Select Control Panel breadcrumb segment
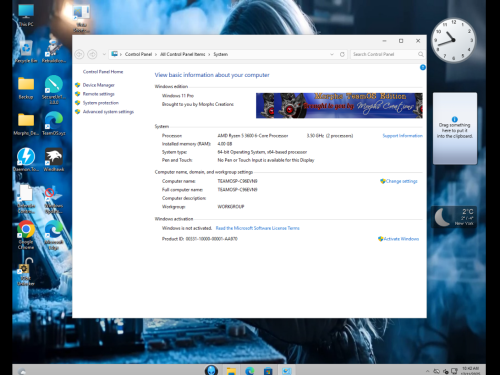The image size is (500, 375). pyautogui.click(x=138, y=54)
